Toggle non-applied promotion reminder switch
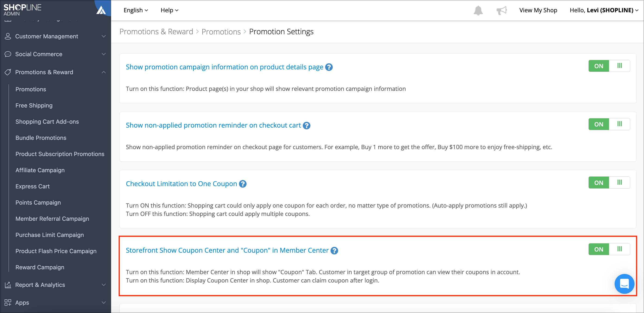 [x=609, y=124]
